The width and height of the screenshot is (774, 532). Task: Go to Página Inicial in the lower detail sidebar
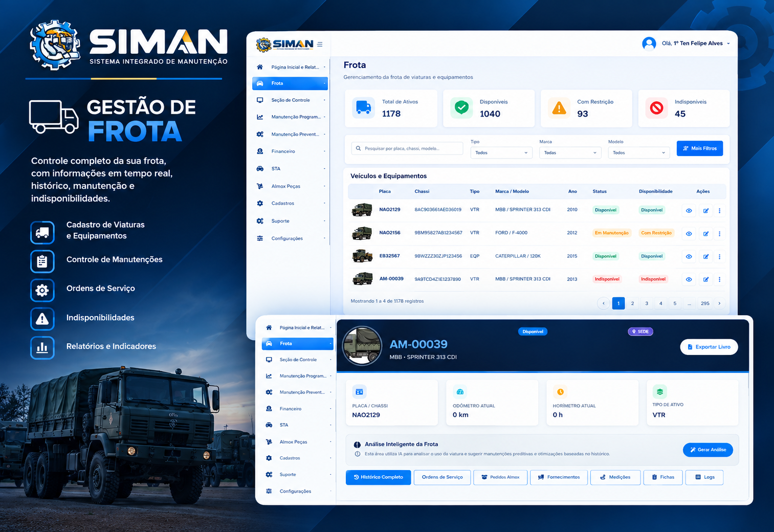point(298,327)
